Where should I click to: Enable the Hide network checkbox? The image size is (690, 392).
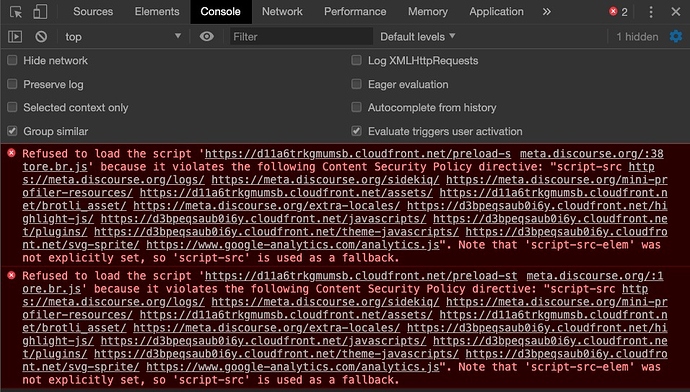(x=12, y=60)
